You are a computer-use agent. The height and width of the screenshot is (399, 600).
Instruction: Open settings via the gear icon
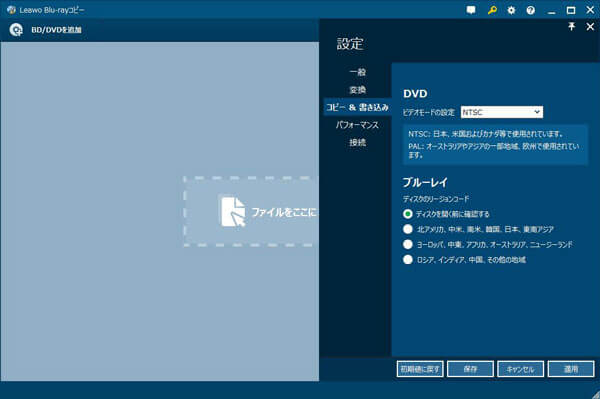(x=511, y=10)
